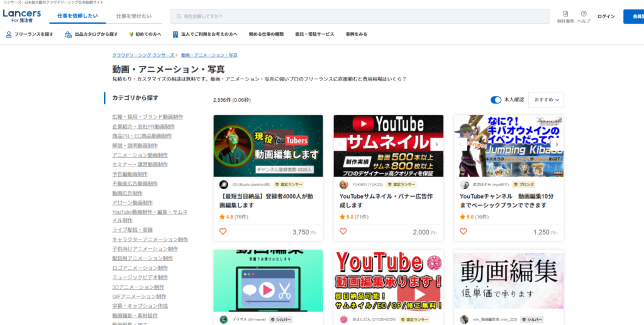Open 解説・説明動画制作 category
Image resolution: width=644 pixels, height=325 pixels.
tap(135, 146)
